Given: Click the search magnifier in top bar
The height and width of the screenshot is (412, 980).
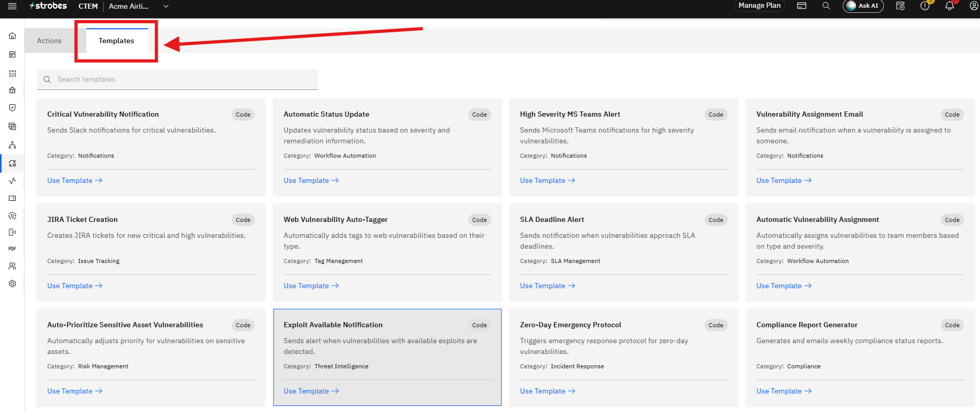Looking at the screenshot, I should [x=826, y=6].
